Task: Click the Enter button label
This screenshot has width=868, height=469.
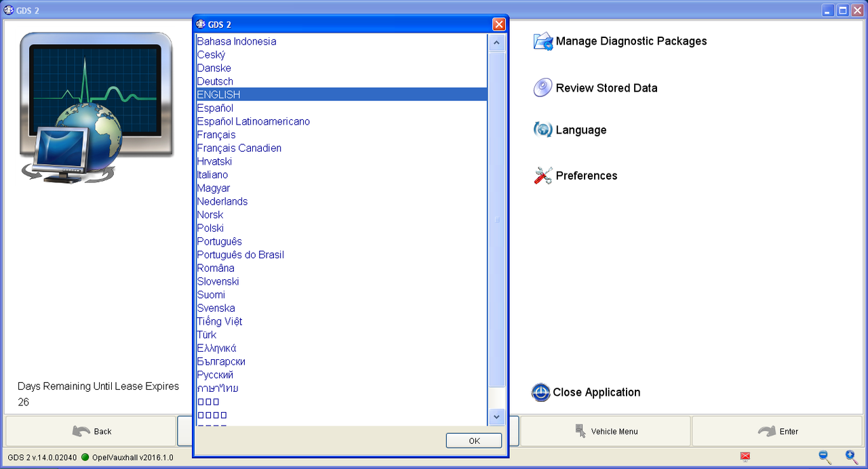Action: 789,432
